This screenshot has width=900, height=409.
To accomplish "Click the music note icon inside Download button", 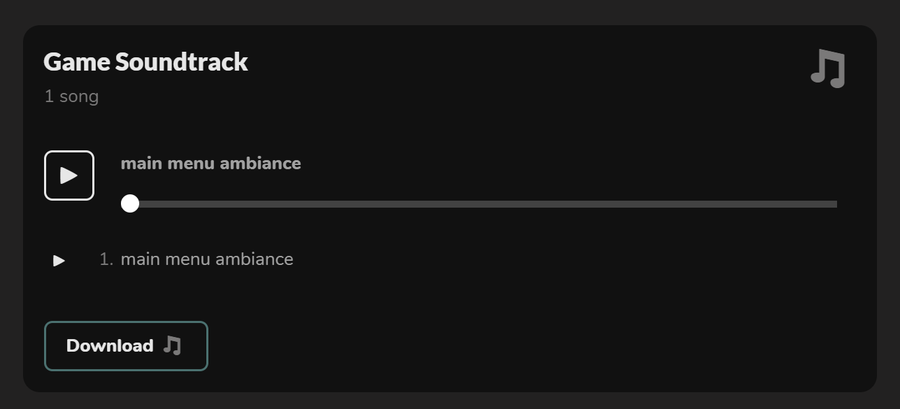I will (172, 345).
